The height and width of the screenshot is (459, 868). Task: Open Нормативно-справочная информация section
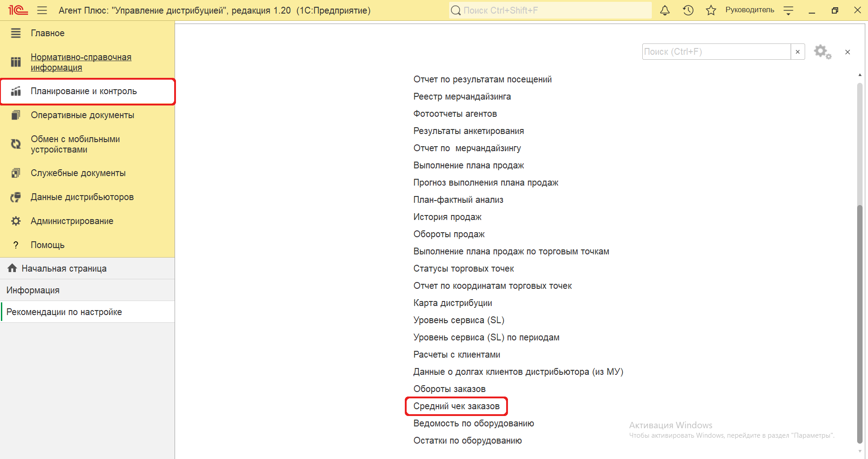click(81, 62)
